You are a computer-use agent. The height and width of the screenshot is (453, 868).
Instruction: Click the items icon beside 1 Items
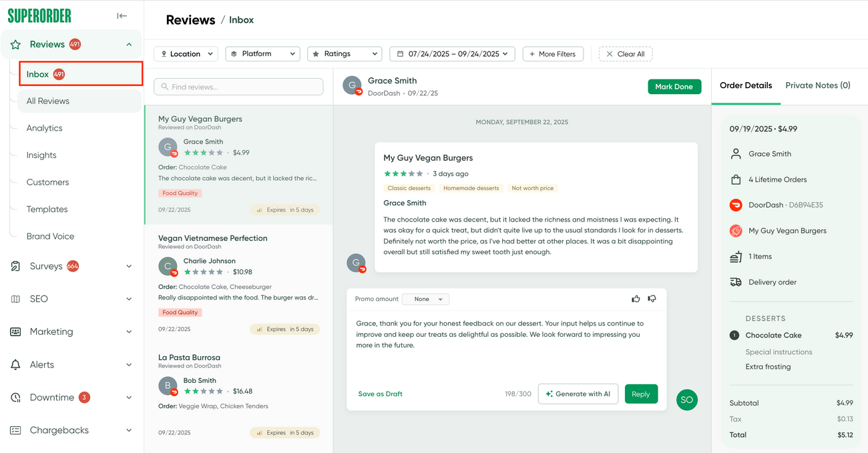[736, 256]
